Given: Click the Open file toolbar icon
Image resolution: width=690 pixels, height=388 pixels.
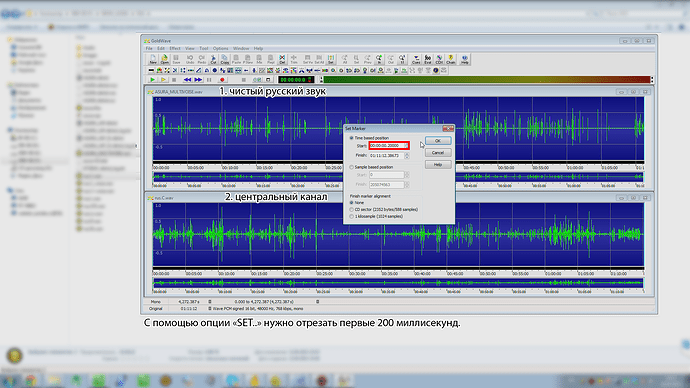Looking at the screenshot, I should click(x=164, y=59).
